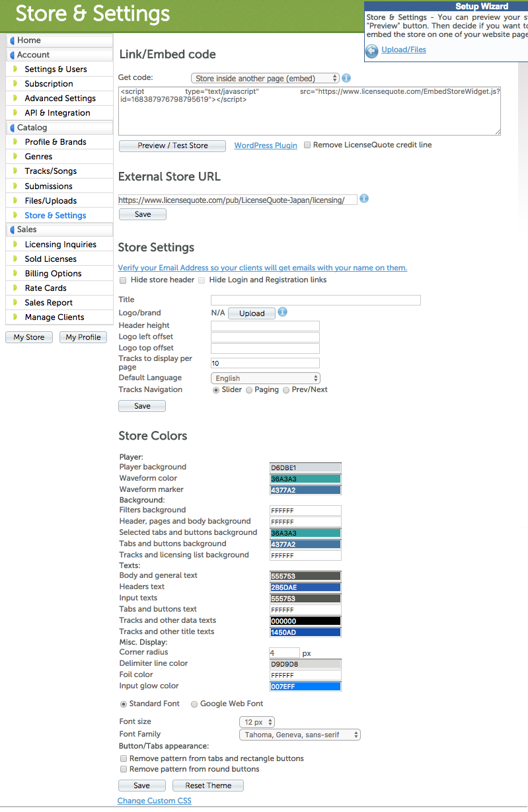This screenshot has width=528, height=812.
Task: Click the info icon next to External Store URL
Action: coord(364,198)
